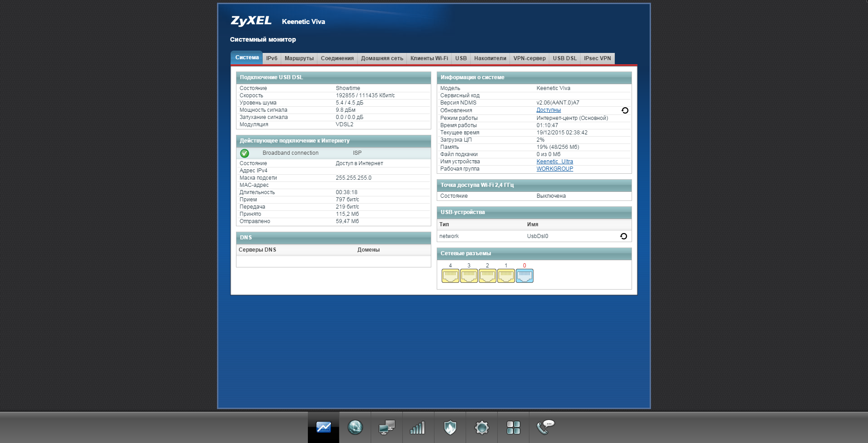Screen dimensions: 868x443
Task: Click the current time 19/12/2015 02:38:42
Action: click(x=562, y=133)
